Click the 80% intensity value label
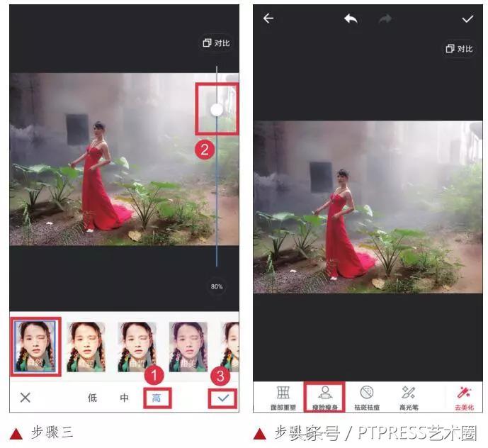The width and height of the screenshot is (488, 448). click(x=217, y=286)
